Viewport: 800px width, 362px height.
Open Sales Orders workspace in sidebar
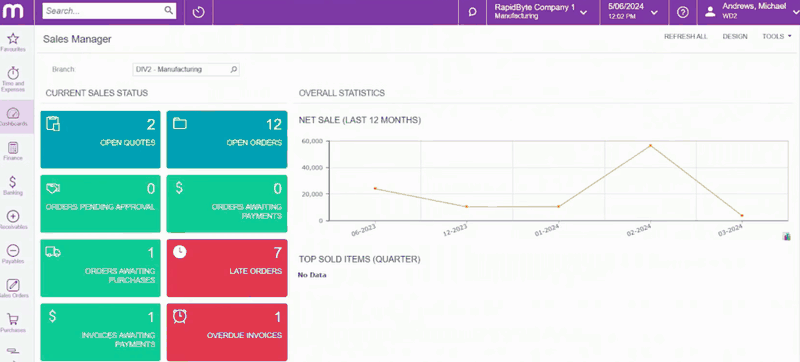click(x=13, y=289)
